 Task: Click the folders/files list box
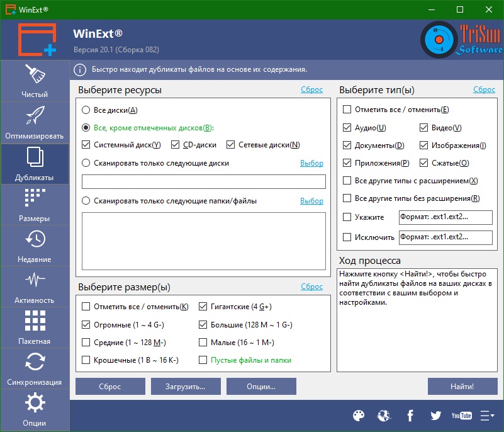pyautogui.click(x=204, y=241)
